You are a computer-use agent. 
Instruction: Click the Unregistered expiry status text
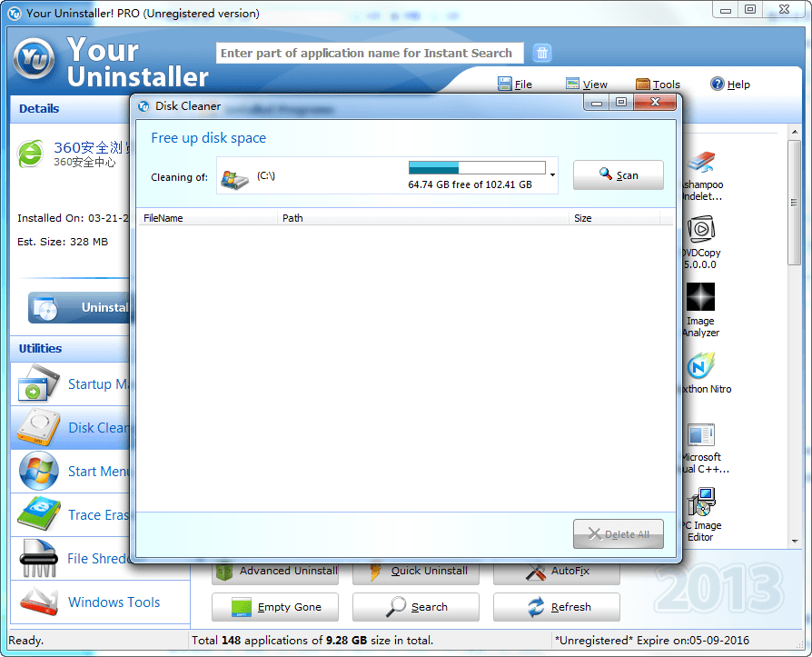652,641
